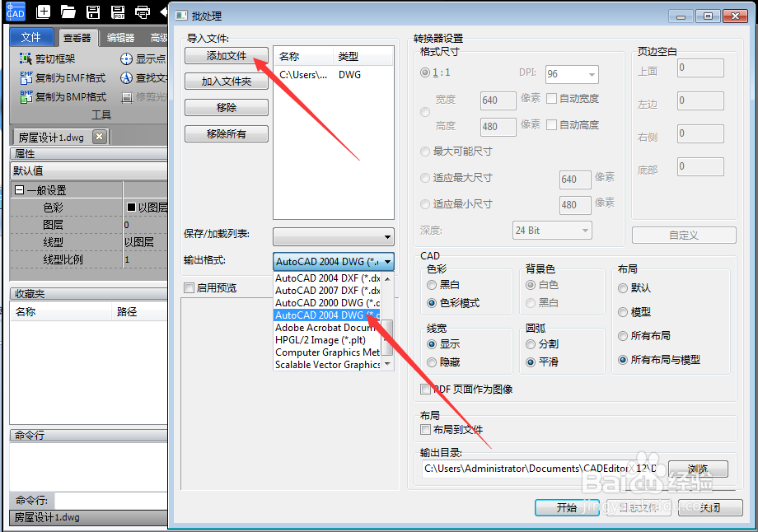This screenshot has height=532, width=758.
Task: Open the 保存/加载列表 dropdown
Action: (334, 237)
